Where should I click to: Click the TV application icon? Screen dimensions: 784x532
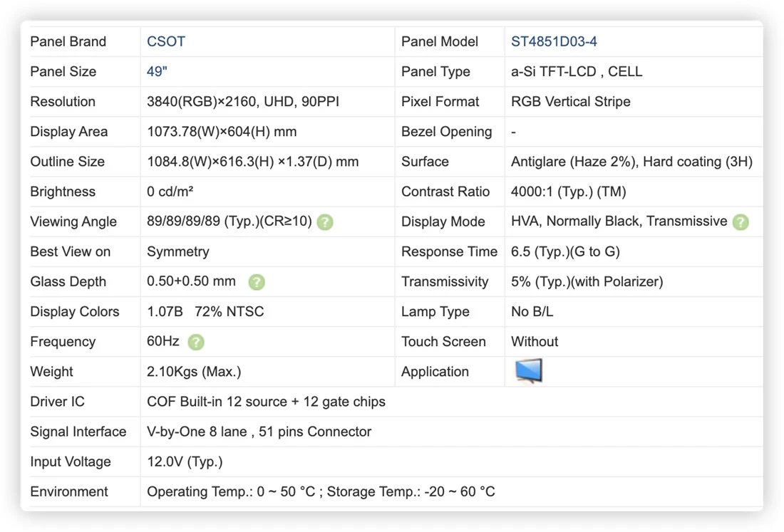click(x=529, y=371)
